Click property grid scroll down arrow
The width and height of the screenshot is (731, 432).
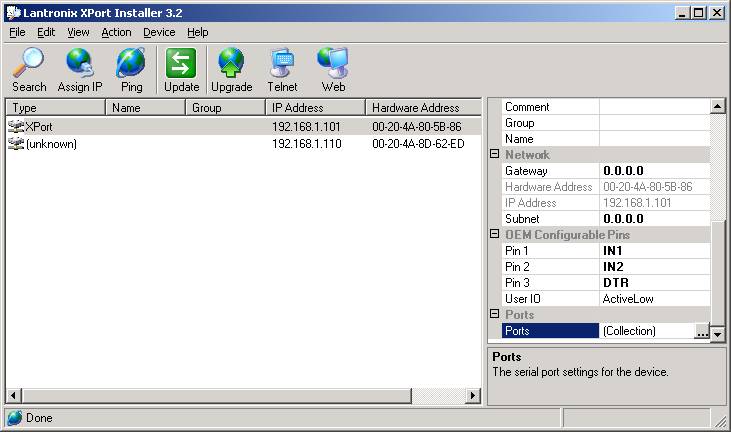tap(717, 334)
